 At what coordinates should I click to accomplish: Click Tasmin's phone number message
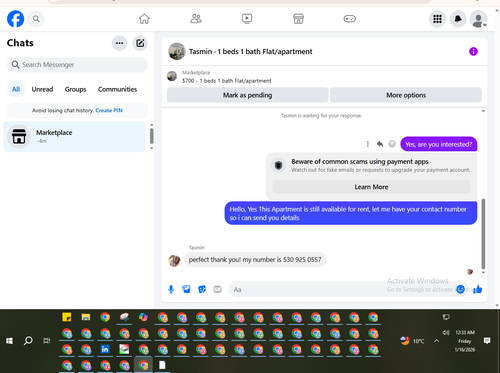[x=255, y=260]
